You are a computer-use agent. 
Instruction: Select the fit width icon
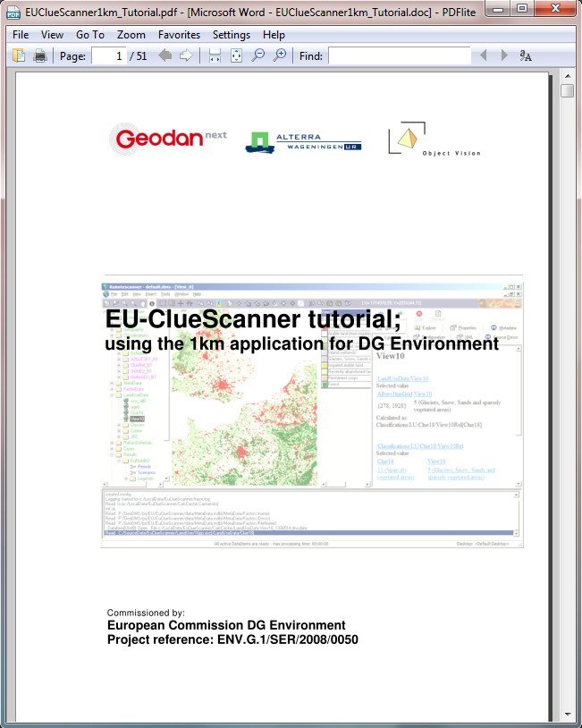[x=215, y=55]
